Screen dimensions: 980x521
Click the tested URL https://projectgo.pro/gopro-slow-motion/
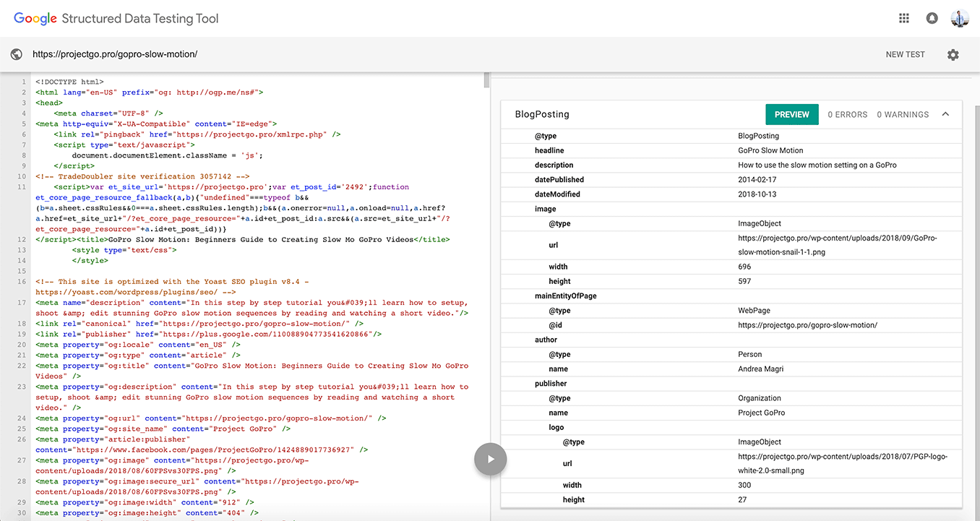[x=115, y=54]
